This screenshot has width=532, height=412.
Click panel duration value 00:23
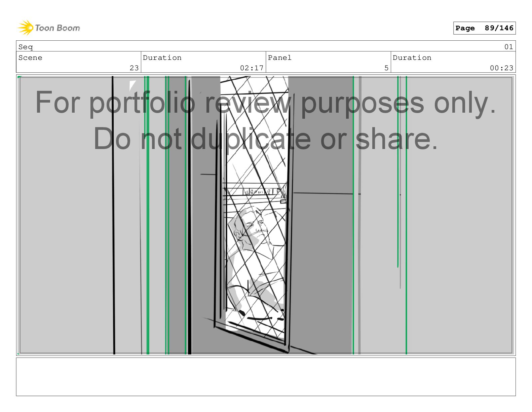501,68
